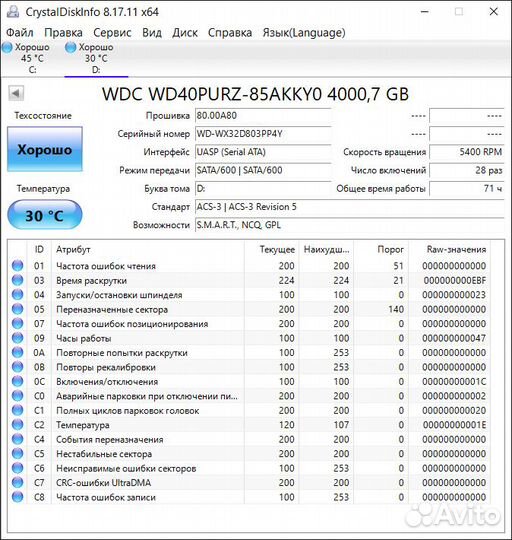Click worst value 107 in Температура row
Viewport: 512px width, 540px height.
coord(341,425)
